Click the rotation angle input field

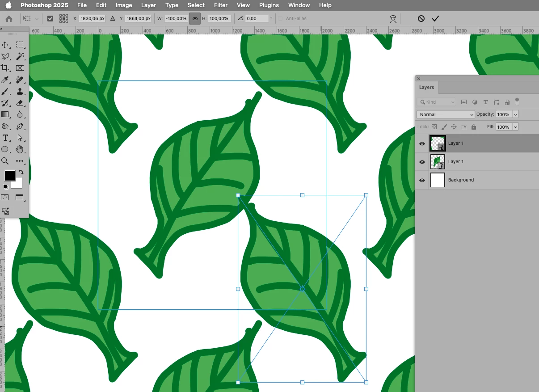pyautogui.click(x=256, y=19)
